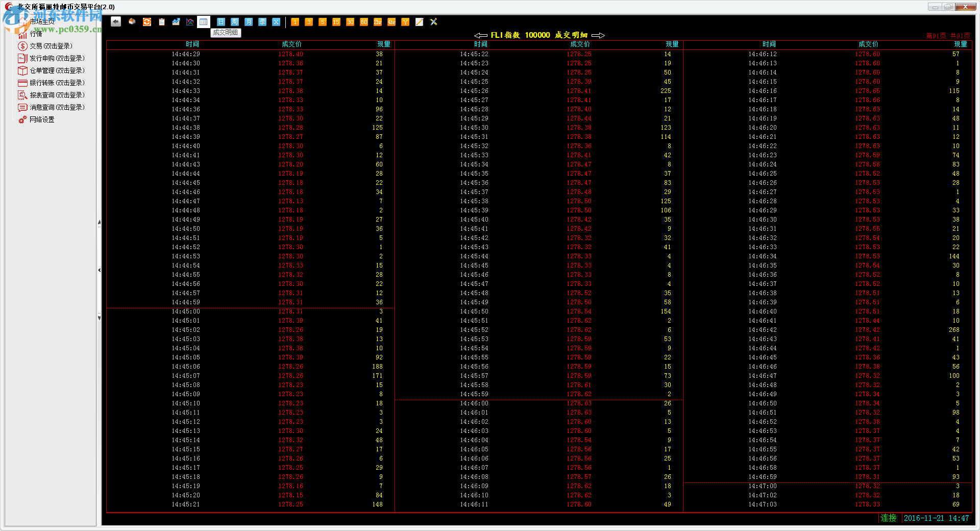The height and width of the screenshot is (531, 980).
Task: Switch to quarterly 季 chart period
Action: point(262,22)
